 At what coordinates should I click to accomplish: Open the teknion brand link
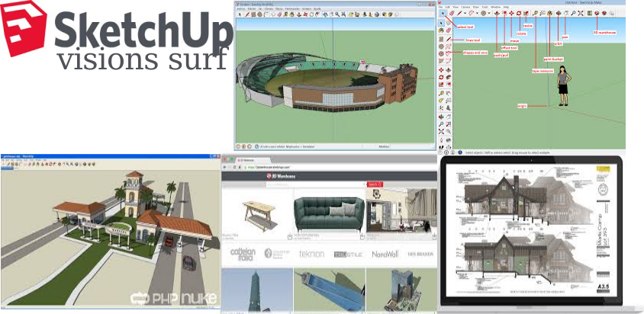click(x=312, y=254)
